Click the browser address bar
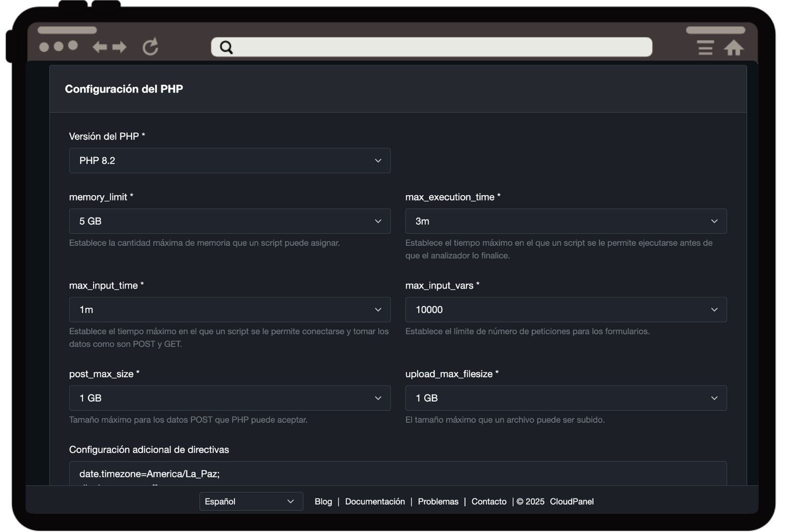Screen dimensions: 788x532 click(438, 47)
